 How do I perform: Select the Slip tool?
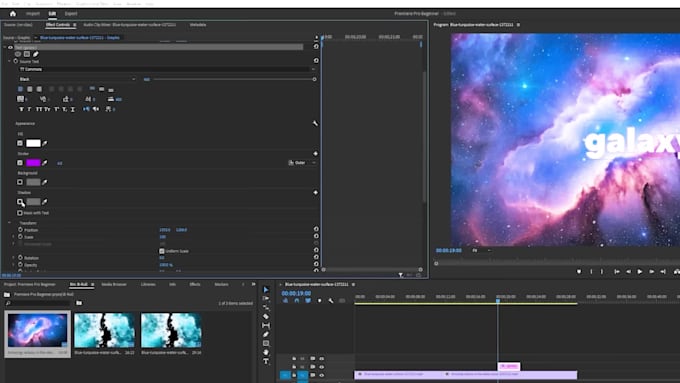pyautogui.click(x=266, y=325)
